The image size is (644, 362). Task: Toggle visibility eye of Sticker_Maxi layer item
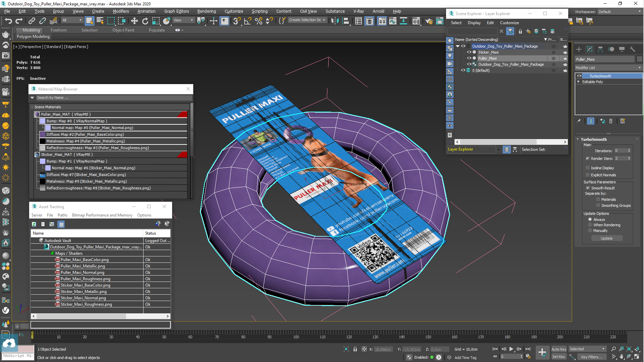click(x=469, y=52)
